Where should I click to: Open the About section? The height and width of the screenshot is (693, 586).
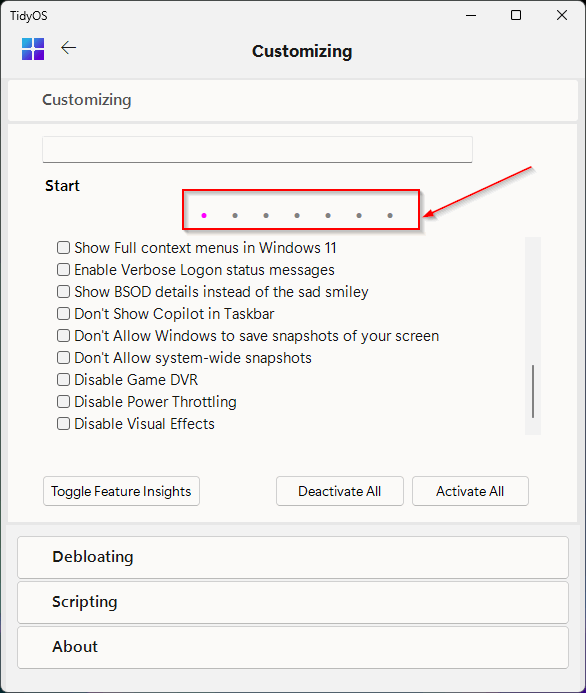[x=293, y=647]
